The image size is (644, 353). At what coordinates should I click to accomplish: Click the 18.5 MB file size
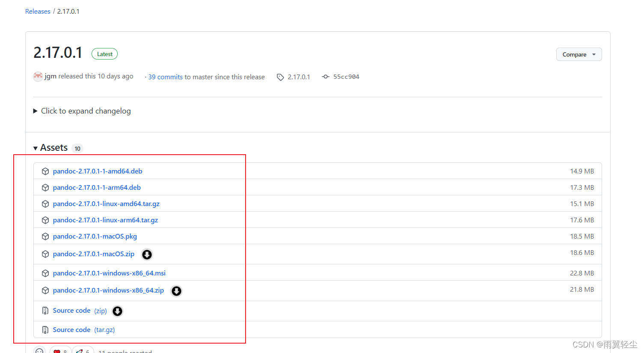point(582,236)
